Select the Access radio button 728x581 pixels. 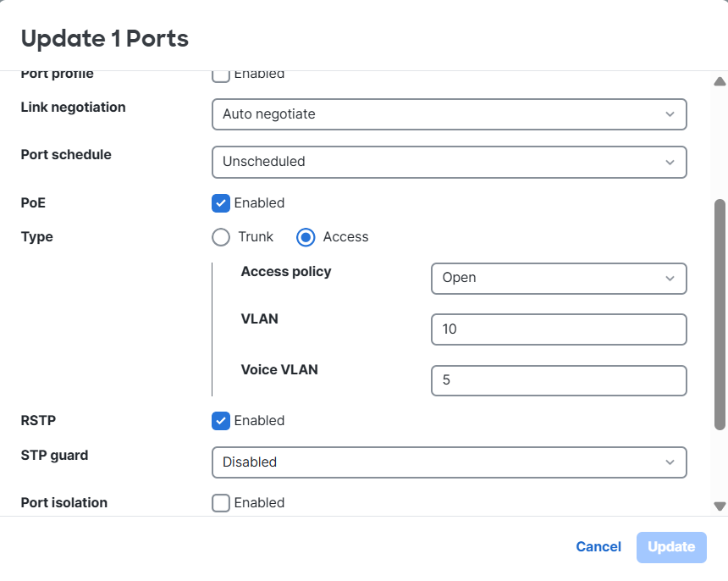304,237
